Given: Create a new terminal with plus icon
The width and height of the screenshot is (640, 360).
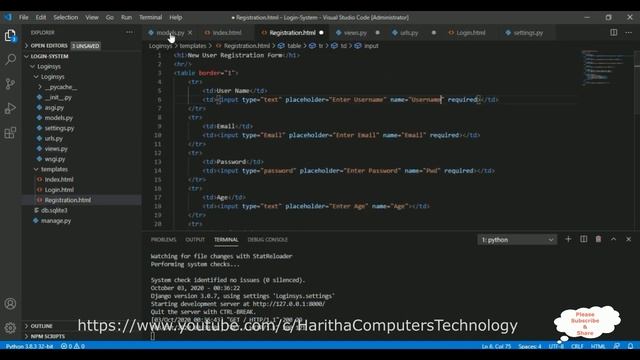Looking at the screenshot, I should point(568,240).
